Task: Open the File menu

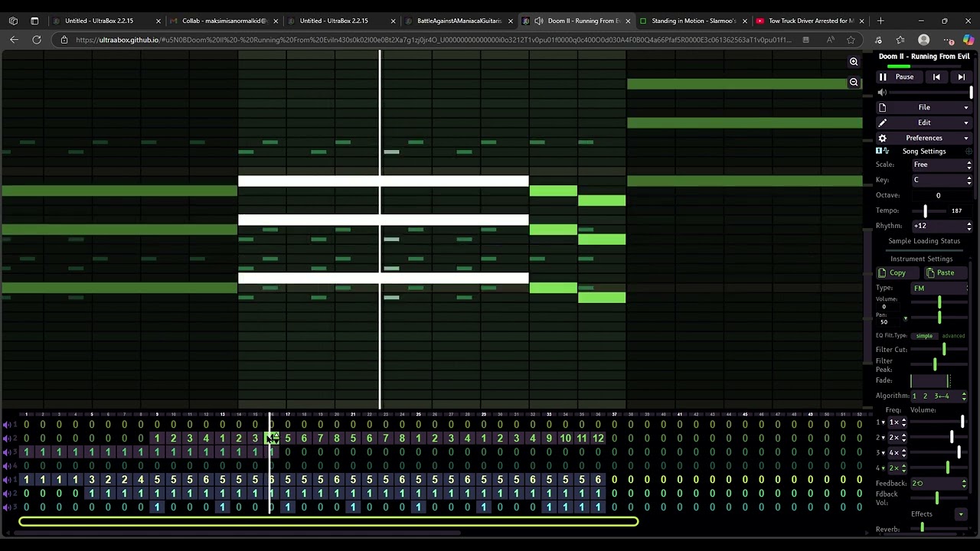Action: (x=924, y=108)
